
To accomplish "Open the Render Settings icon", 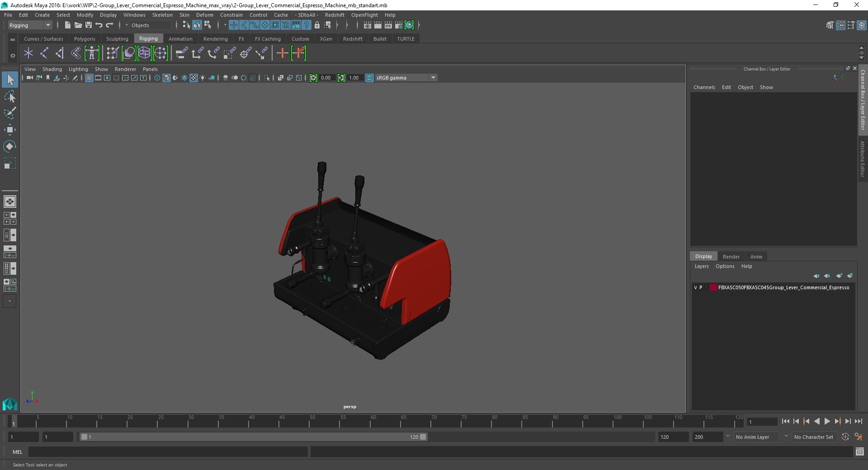I will pos(399,25).
